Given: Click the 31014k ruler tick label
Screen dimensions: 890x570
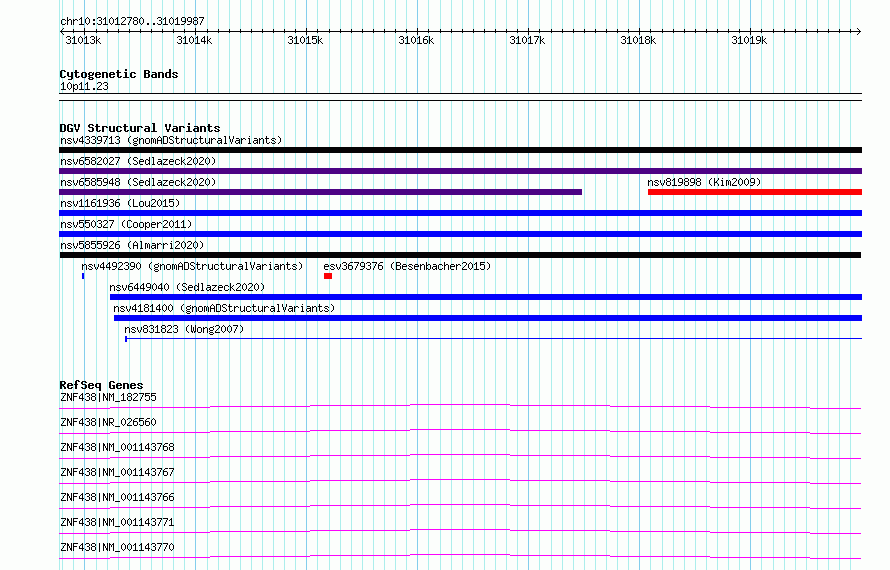Looking at the screenshot, I should coord(194,40).
